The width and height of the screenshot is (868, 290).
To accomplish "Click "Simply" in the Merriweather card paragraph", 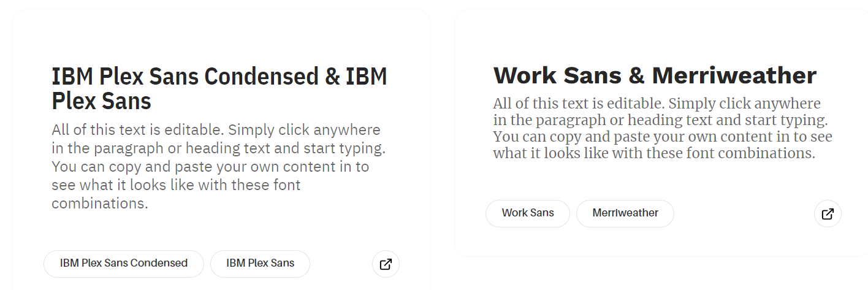I will click(689, 103).
